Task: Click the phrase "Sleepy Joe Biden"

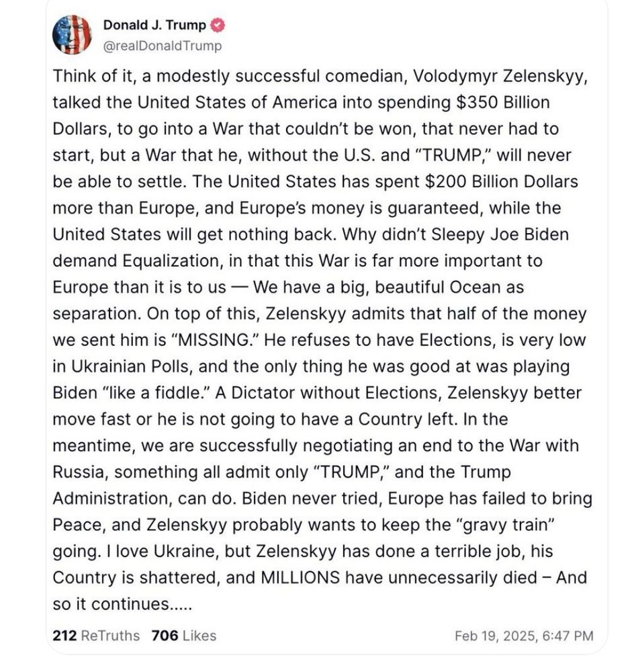Action: [x=500, y=235]
